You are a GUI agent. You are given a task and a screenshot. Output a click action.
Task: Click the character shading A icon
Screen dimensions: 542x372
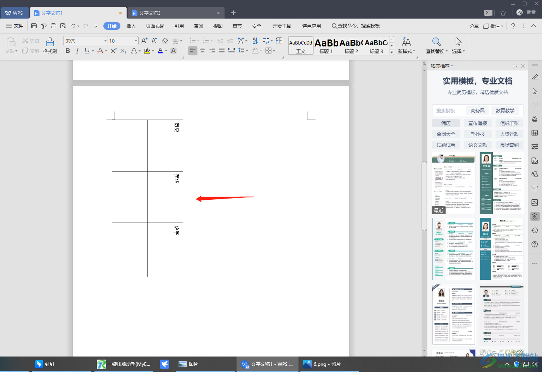tap(174, 51)
